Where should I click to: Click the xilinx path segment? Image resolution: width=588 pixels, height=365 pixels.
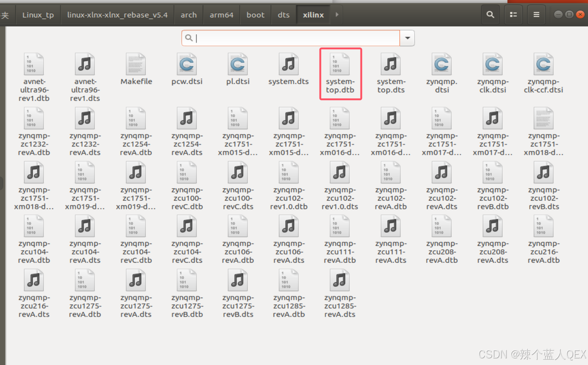(313, 15)
